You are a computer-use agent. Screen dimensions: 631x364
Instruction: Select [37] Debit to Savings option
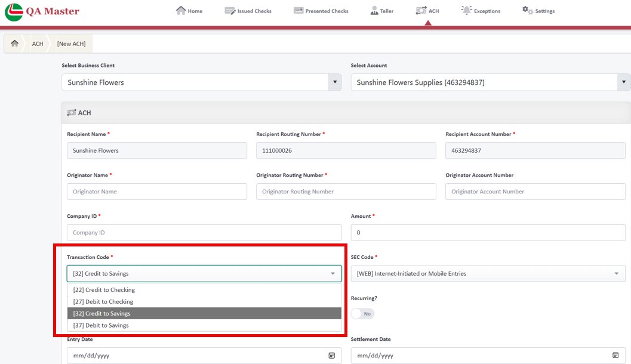tap(204, 325)
